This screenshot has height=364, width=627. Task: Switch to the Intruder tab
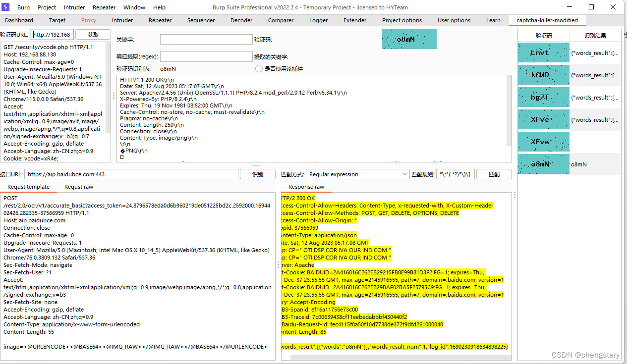tap(122, 20)
